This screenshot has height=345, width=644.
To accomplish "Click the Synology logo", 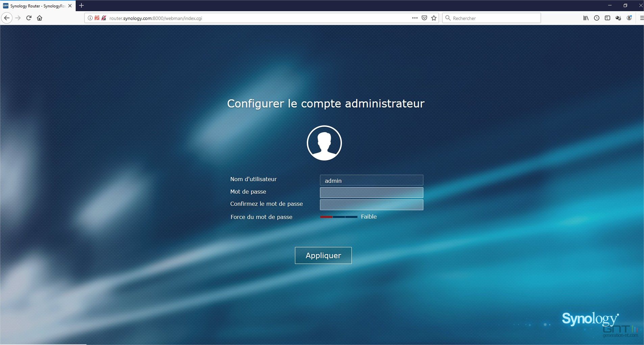I will tap(590, 319).
